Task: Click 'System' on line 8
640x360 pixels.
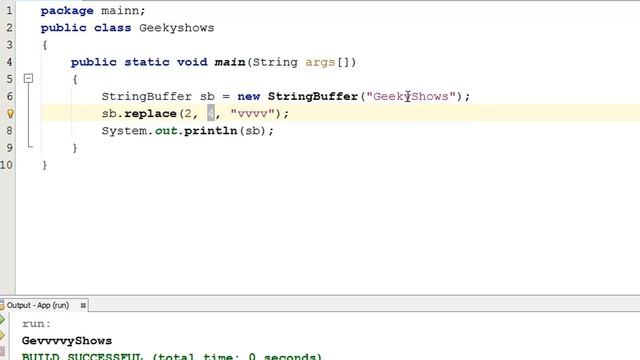Action: [x=124, y=131]
